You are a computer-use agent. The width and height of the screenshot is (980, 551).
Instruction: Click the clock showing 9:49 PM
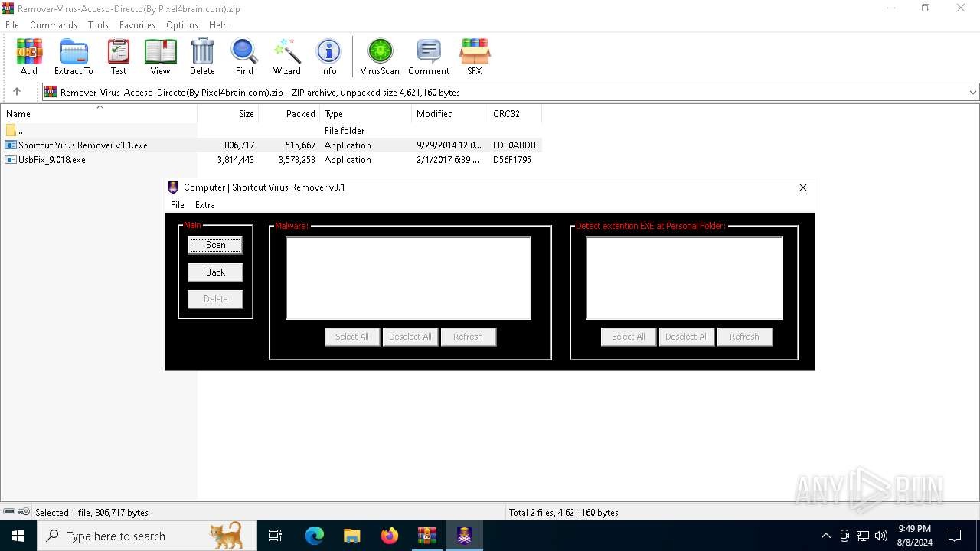[915, 529]
